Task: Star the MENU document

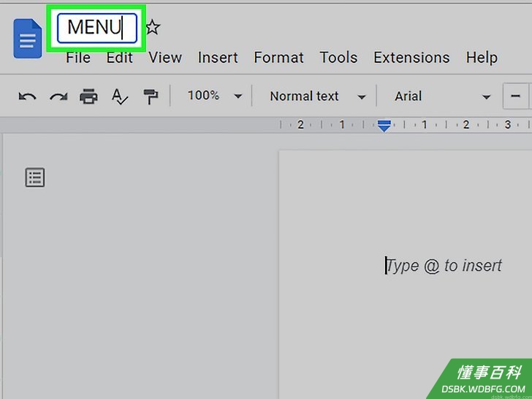Action: (153, 28)
